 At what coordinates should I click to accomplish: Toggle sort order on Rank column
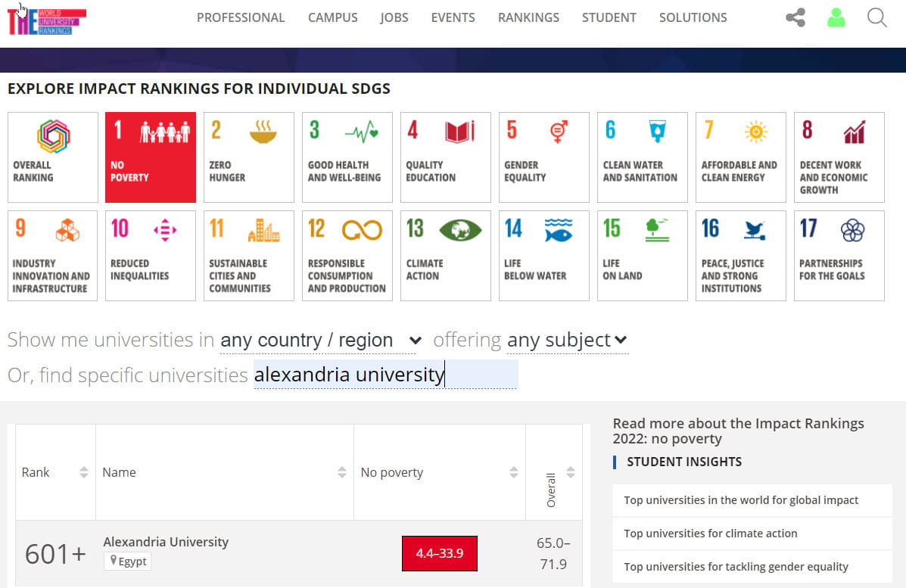coord(84,472)
